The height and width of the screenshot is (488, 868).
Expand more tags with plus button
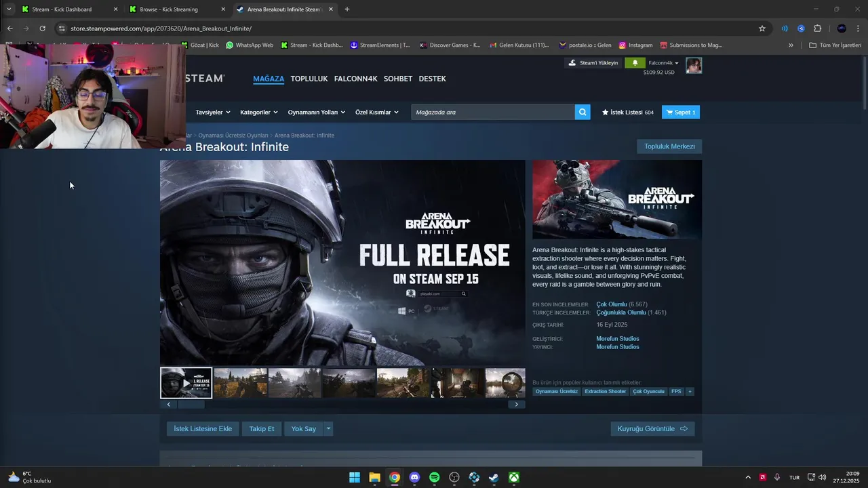coord(690,391)
